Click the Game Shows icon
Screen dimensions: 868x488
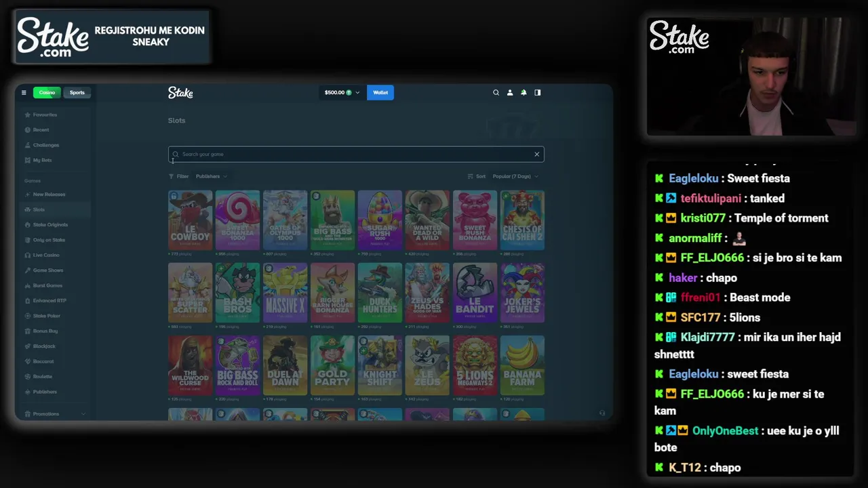[x=28, y=270]
